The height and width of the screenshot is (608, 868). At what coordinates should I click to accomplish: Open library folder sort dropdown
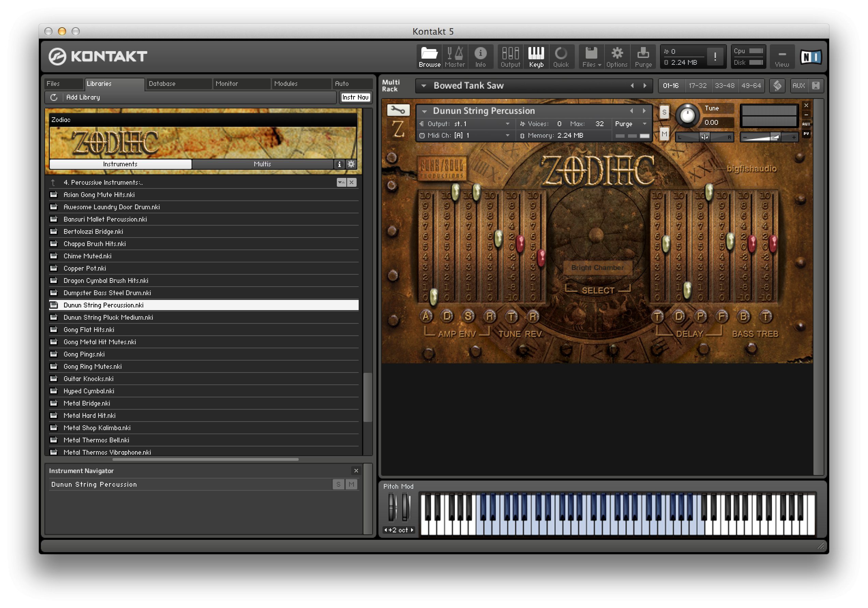[x=341, y=183]
